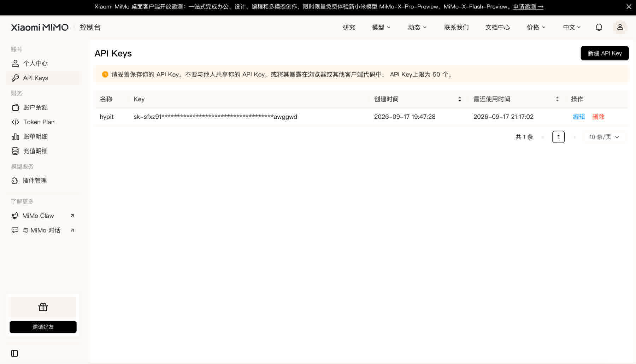
Task: Click the Token Plan code icon
Action: (15, 122)
